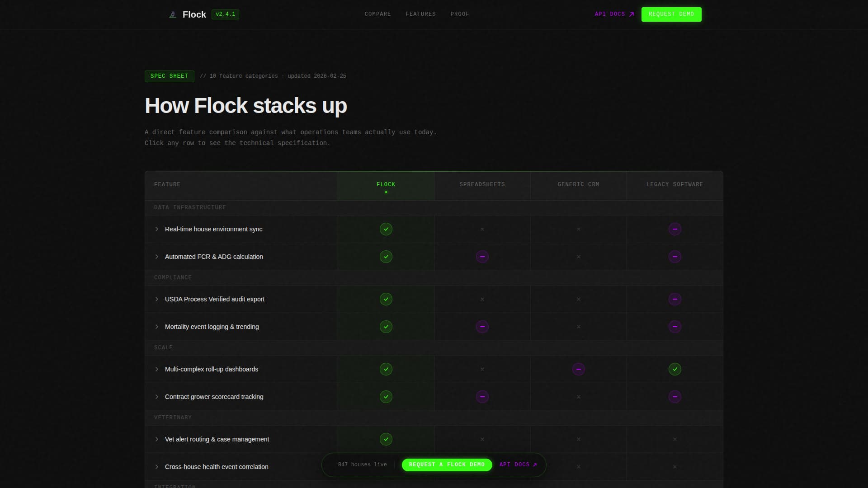Click the v2.4.1 version badge

point(225,14)
